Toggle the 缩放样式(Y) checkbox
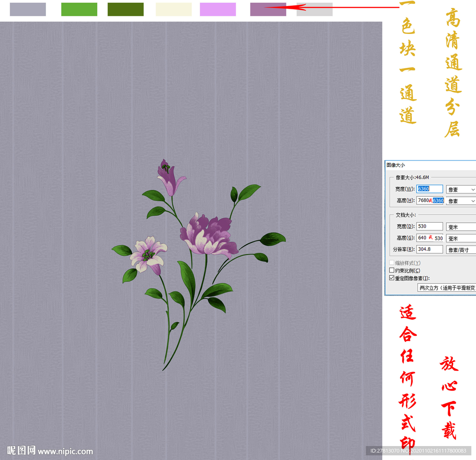Screen dimensions: 476x460 coord(391,262)
